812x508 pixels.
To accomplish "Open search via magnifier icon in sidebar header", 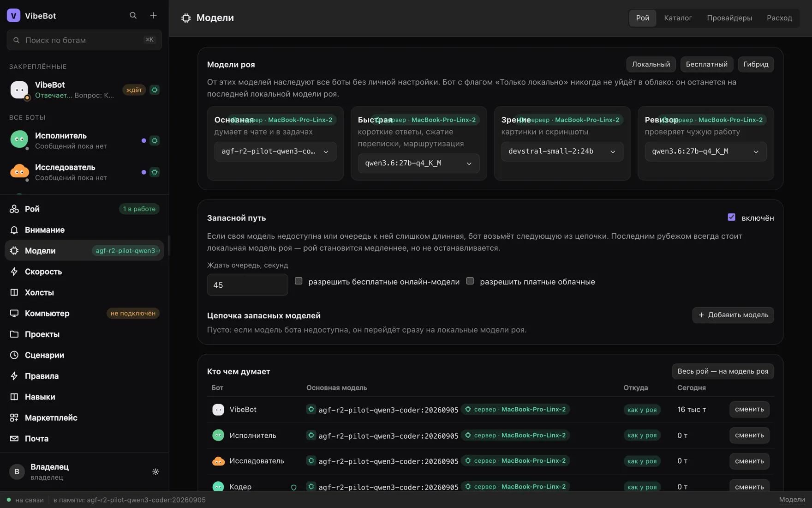I will coord(133,15).
